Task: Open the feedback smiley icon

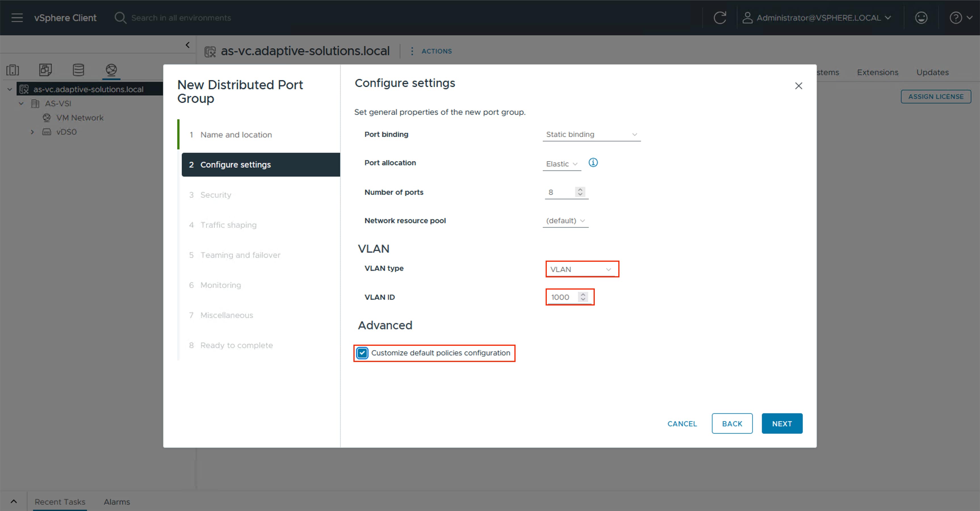Action: tap(921, 18)
